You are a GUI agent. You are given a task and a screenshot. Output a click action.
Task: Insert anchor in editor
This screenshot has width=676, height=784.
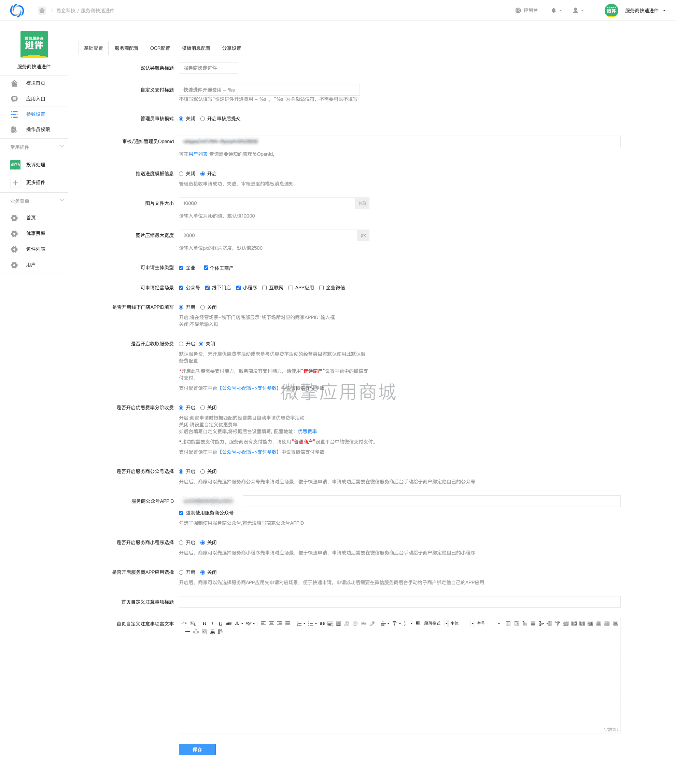point(196,632)
